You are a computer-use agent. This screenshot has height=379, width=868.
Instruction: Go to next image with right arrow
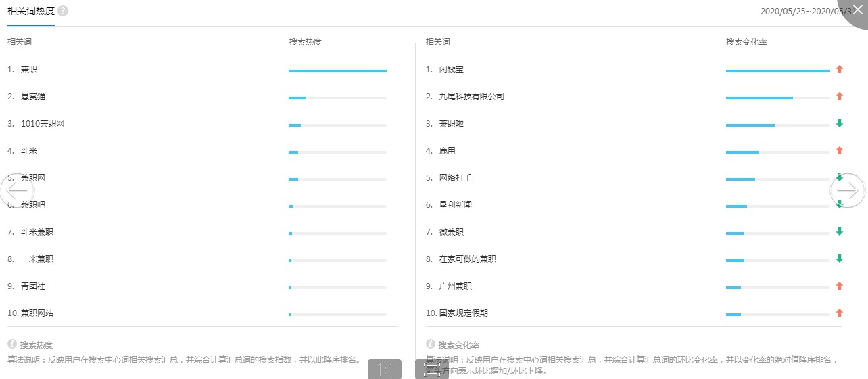tap(848, 191)
